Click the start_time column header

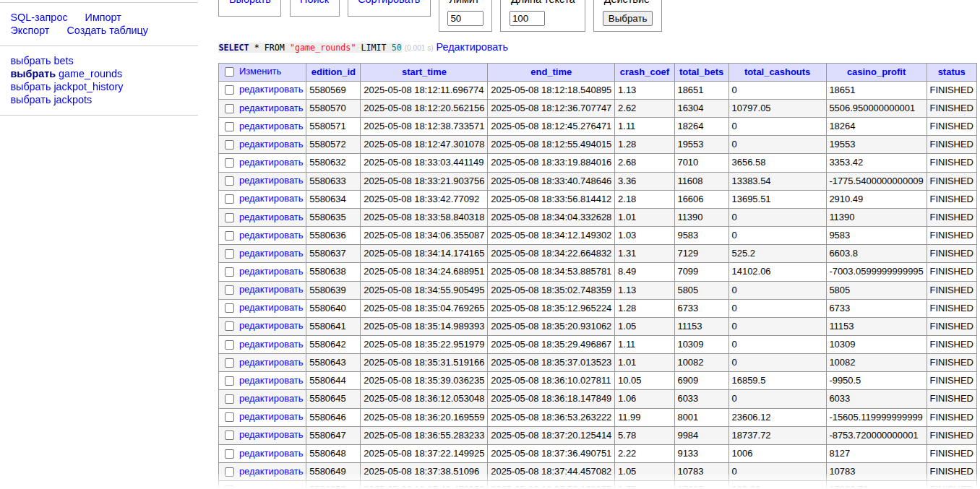click(x=424, y=72)
